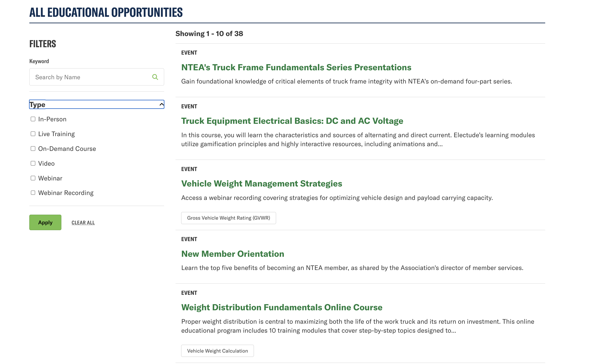Open the New Member Orientation event

(x=233, y=254)
